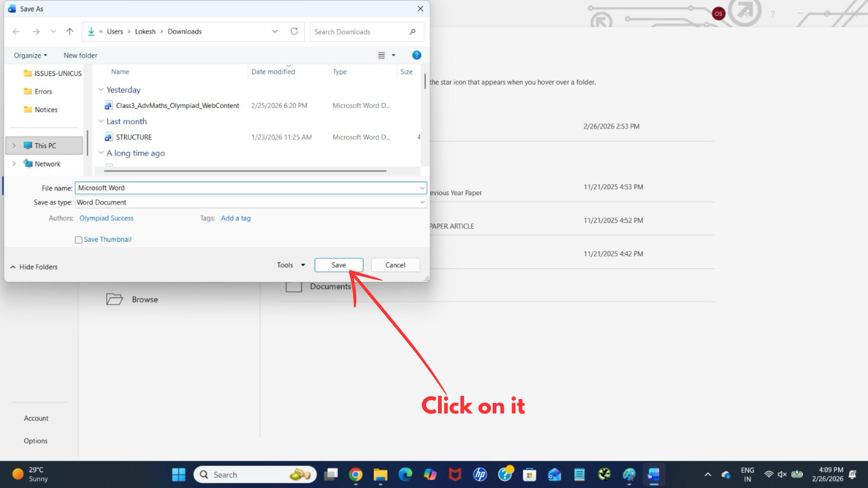Refresh the Downloads folder view
Image resolution: width=868 pixels, height=488 pixels.
pos(294,31)
